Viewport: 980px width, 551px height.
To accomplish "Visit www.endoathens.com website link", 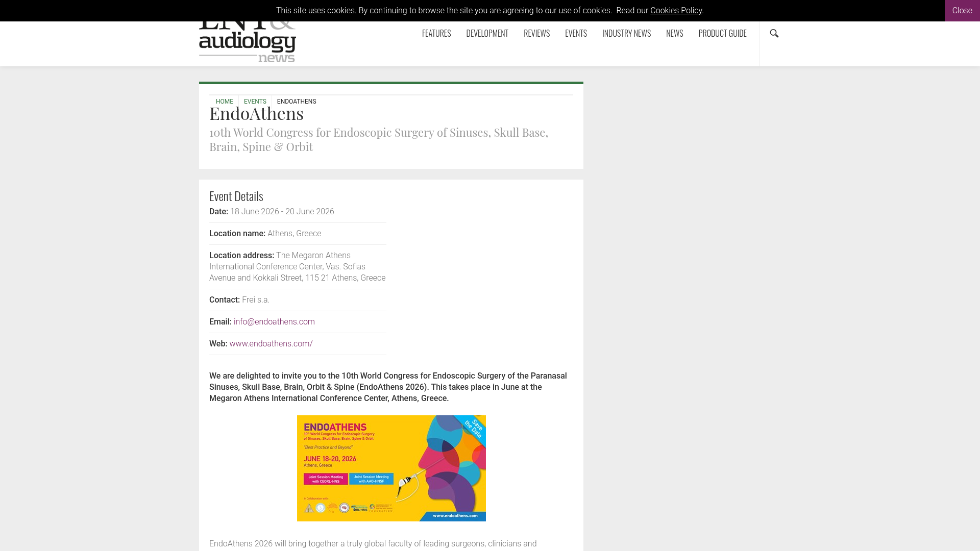I will pos(271,344).
